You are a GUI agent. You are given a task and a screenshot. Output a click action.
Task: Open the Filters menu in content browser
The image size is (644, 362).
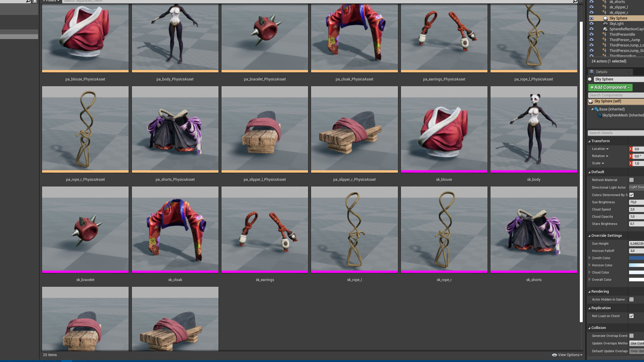[51, 1]
